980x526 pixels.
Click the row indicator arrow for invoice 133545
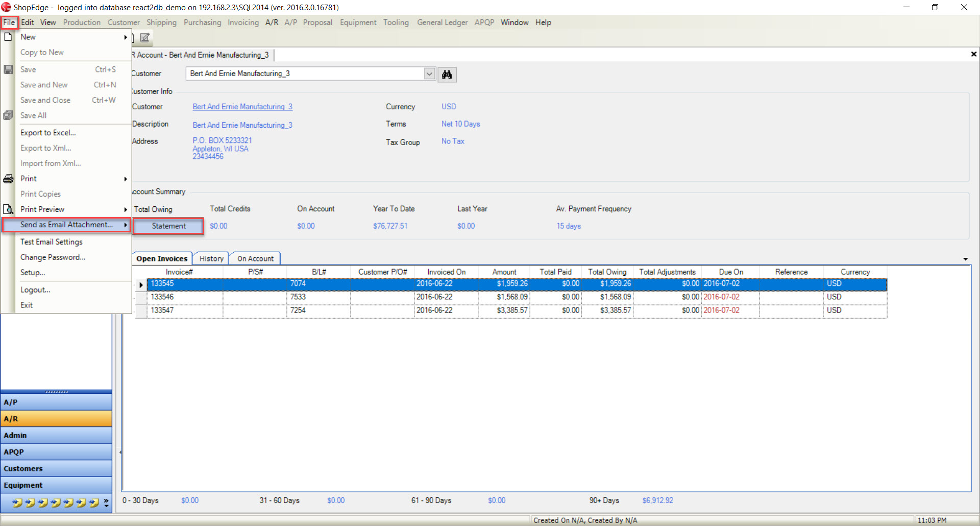(x=141, y=284)
